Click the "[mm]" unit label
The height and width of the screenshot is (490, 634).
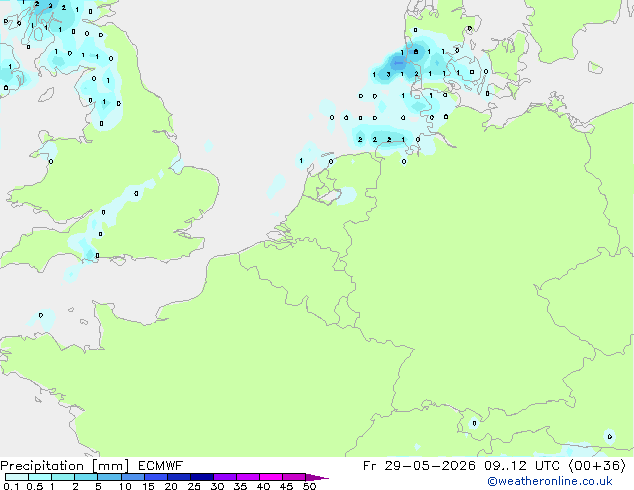tap(111, 466)
